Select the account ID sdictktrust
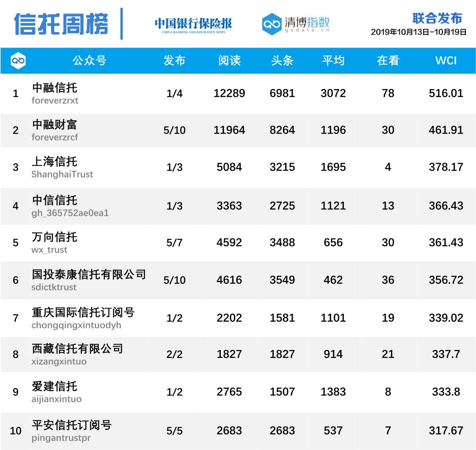This screenshot has height=450, width=476. [x=54, y=287]
